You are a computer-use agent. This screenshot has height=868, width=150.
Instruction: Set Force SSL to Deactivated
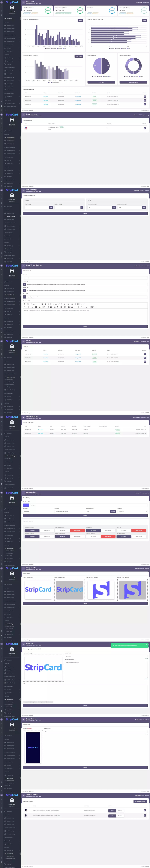tap(139, 530)
